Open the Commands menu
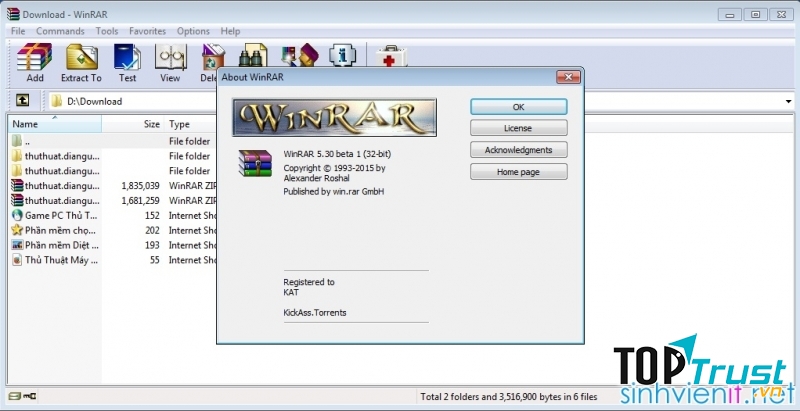Image resolution: width=800 pixels, height=411 pixels. (60, 31)
